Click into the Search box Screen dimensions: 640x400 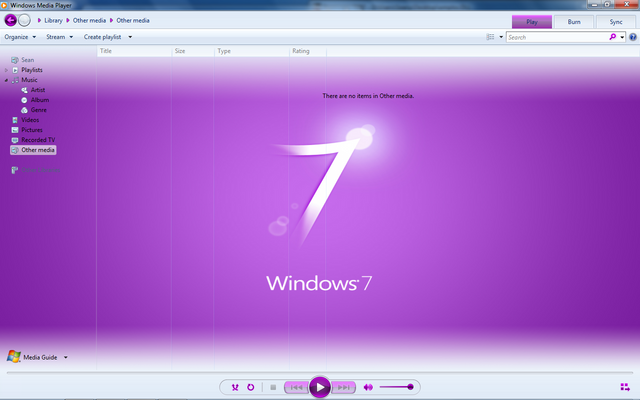[557, 37]
